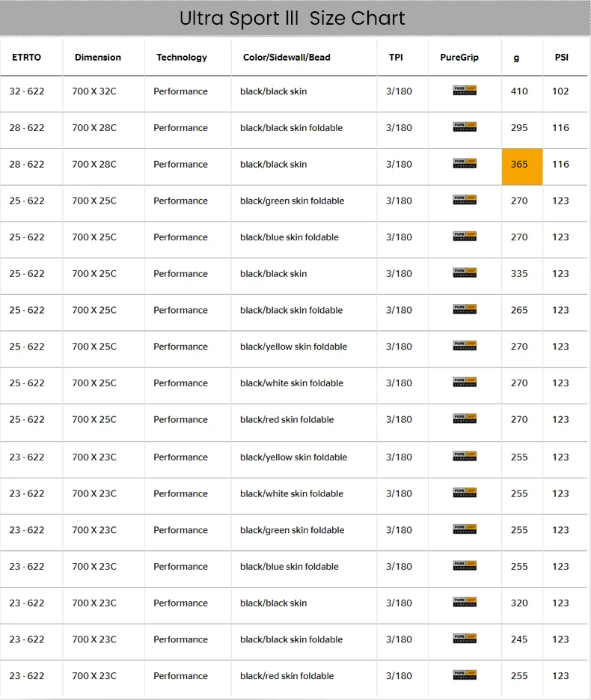Click Performance in the 700 X 32C row
Image resolution: width=591 pixels, height=700 pixels.
point(180,91)
